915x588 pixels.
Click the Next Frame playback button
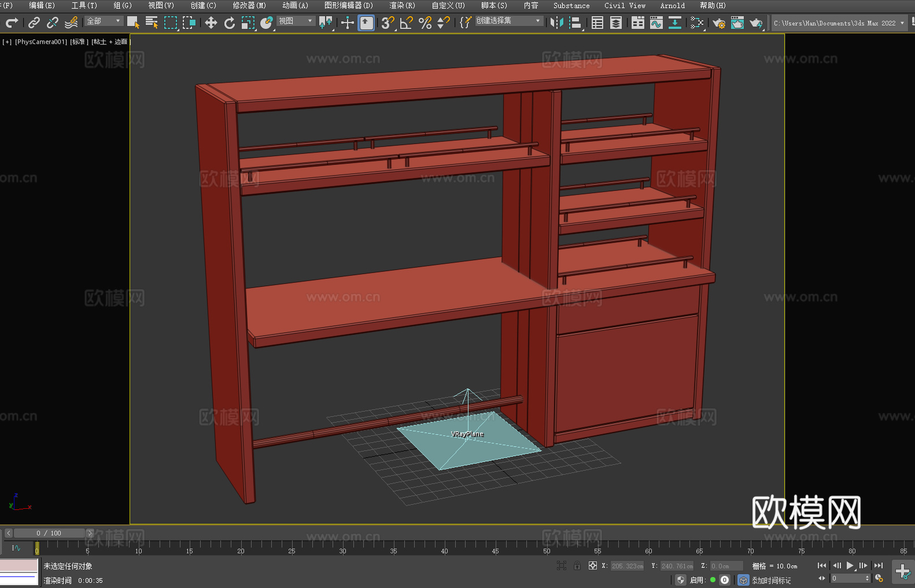pyautogui.click(x=863, y=565)
